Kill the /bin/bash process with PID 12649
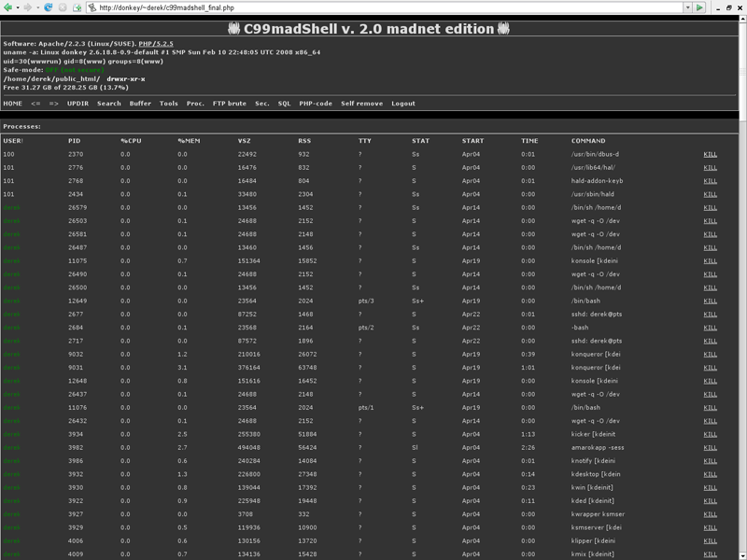Screen dimensions: 747x560 pyautogui.click(x=711, y=301)
